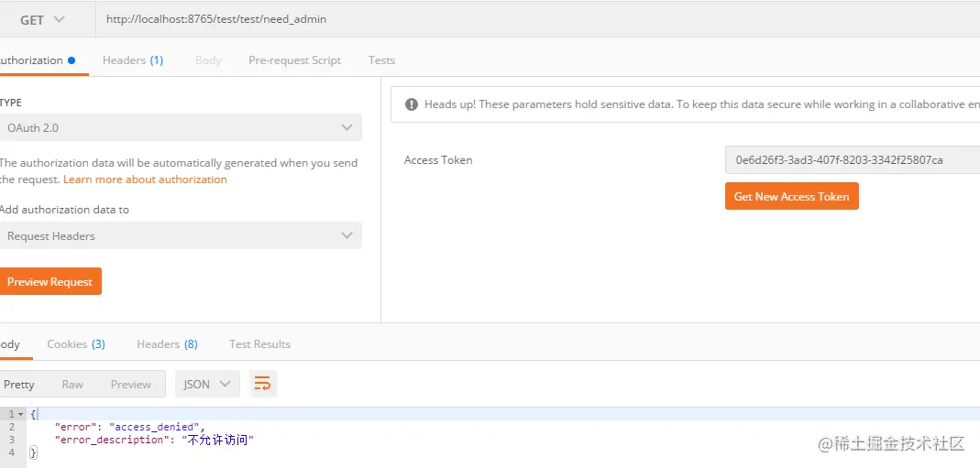Image resolution: width=980 pixels, height=468 pixels.
Task: Select the Raw view mode
Action: pos(72,385)
